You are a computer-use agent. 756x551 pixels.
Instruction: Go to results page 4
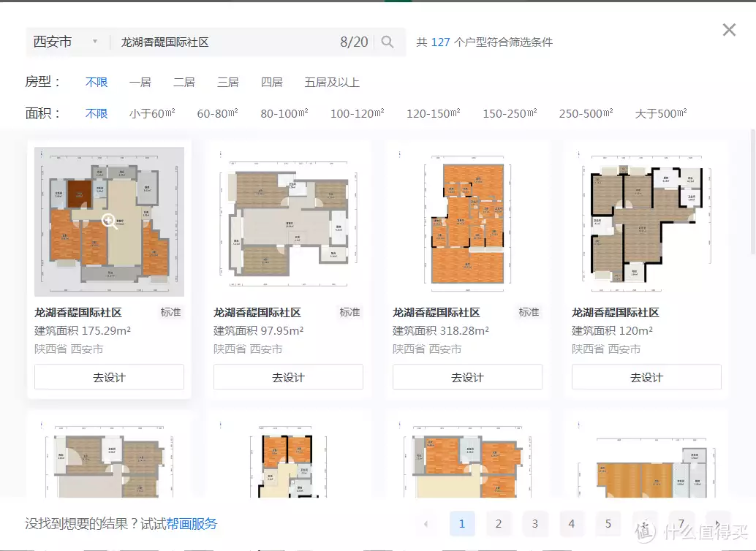[571, 523]
